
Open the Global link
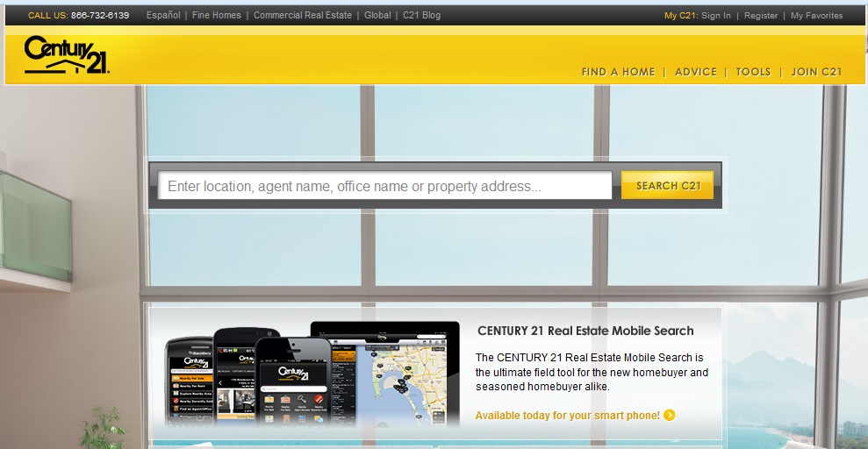[377, 15]
